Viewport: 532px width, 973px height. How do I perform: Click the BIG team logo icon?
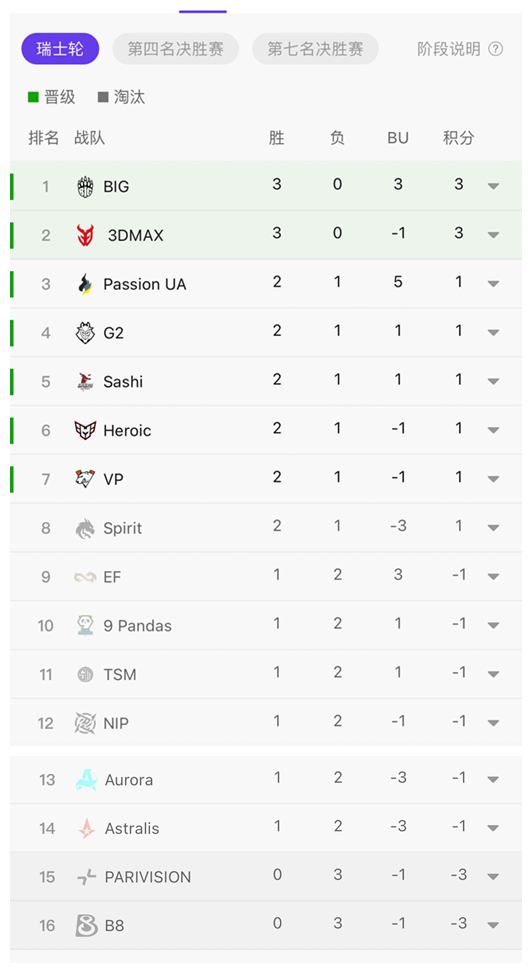click(85, 186)
